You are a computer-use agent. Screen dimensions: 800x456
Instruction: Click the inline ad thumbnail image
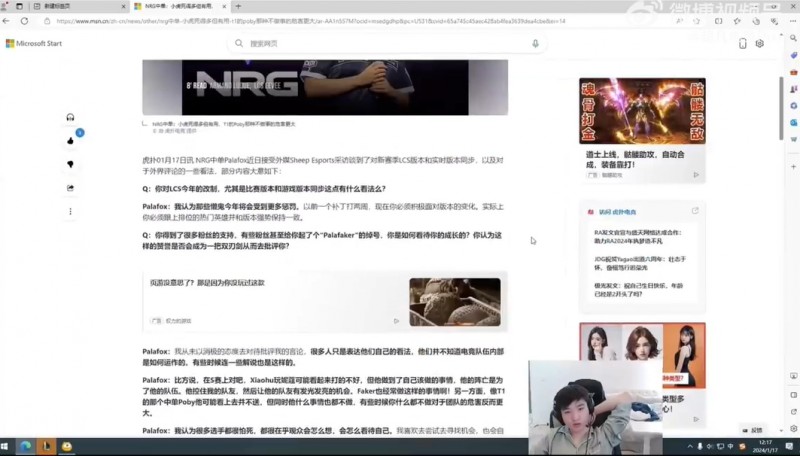click(x=455, y=302)
